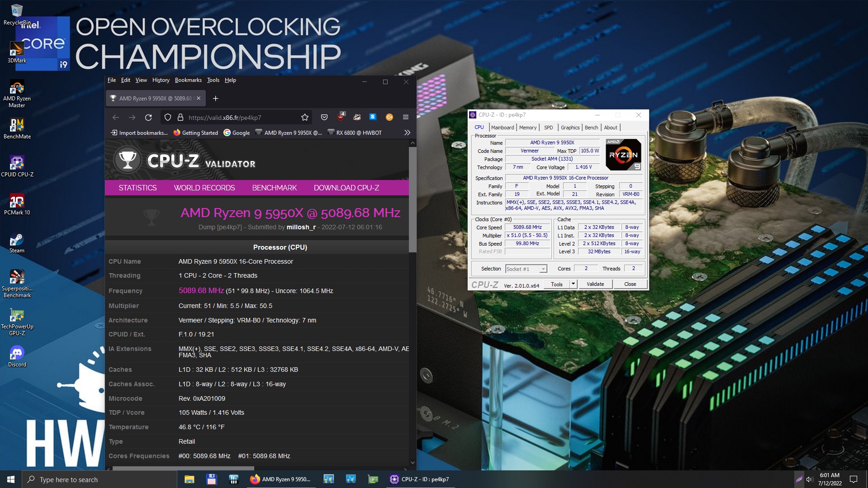Screen dimensions: 868x488
Task: Switch to Bench tab in CPU-Z
Action: 591,128
